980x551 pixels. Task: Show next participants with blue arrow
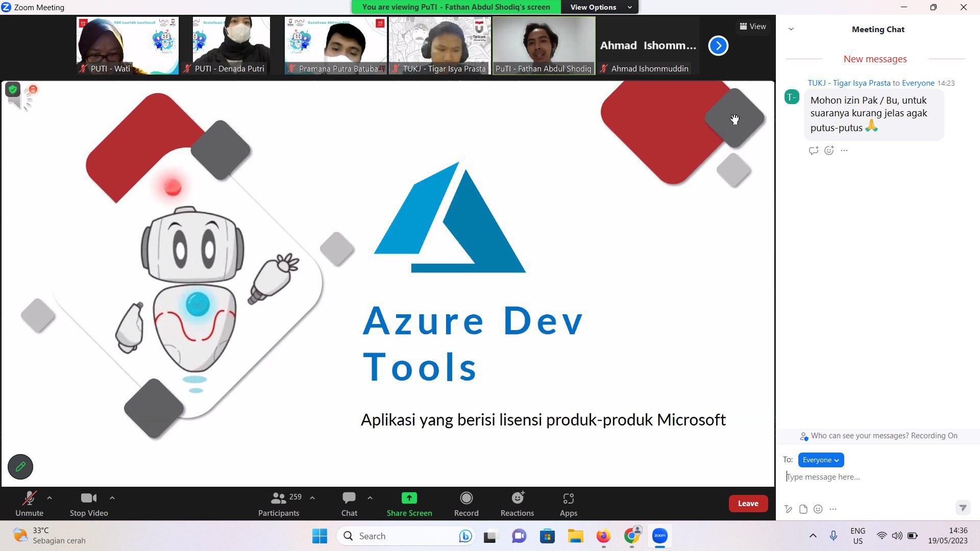tap(718, 46)
